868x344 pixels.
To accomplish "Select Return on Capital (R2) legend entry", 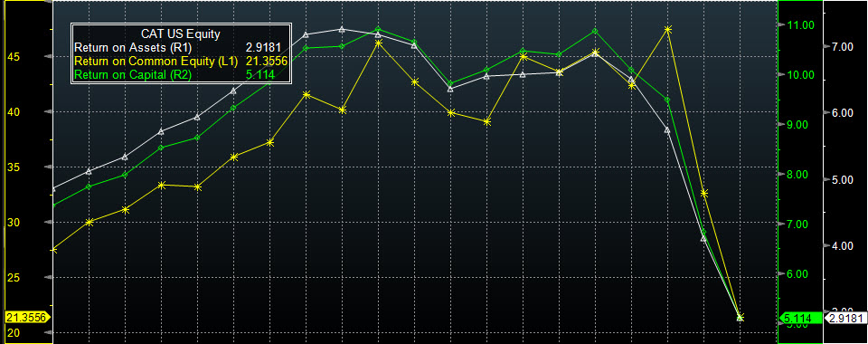I will [x=132, y=75].
